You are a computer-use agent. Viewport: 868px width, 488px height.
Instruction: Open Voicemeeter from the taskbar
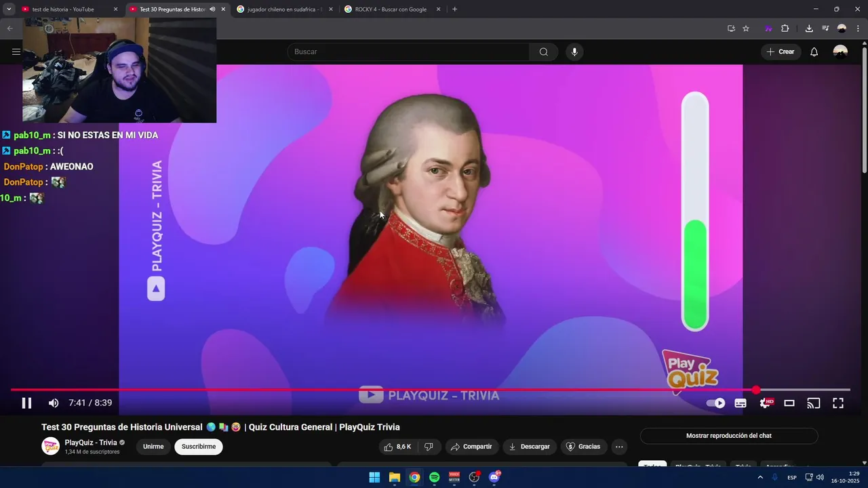[454, 477]
